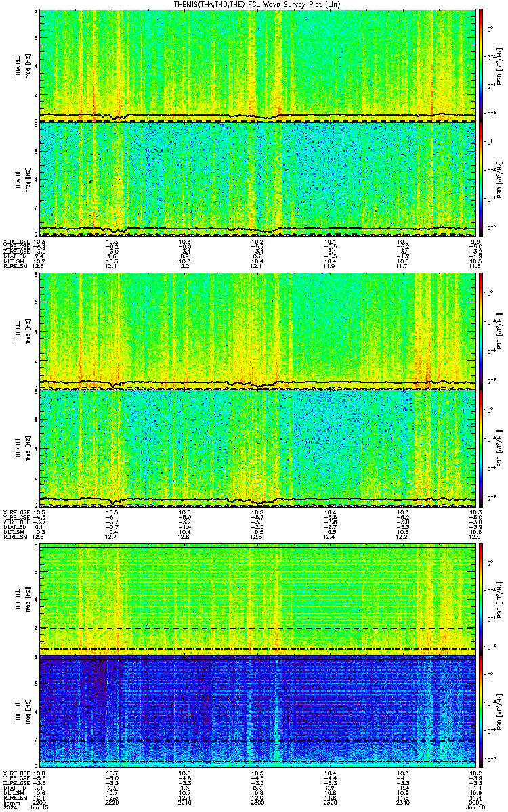The width and height of the screenshot is (508, 812).
Task: Click the THA B-parallel freq [Hz] axis label
Action: (26, 179)
